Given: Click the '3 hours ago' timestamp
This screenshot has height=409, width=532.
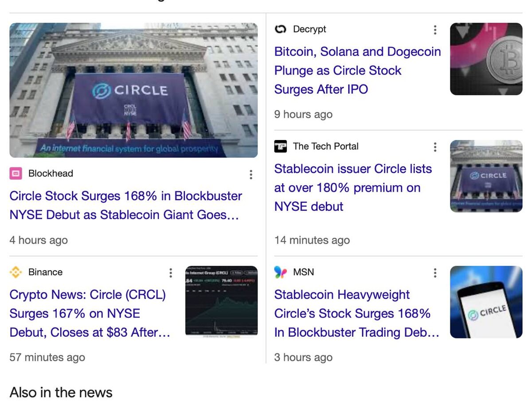Looking at the screenshot, I should (303, 358).
